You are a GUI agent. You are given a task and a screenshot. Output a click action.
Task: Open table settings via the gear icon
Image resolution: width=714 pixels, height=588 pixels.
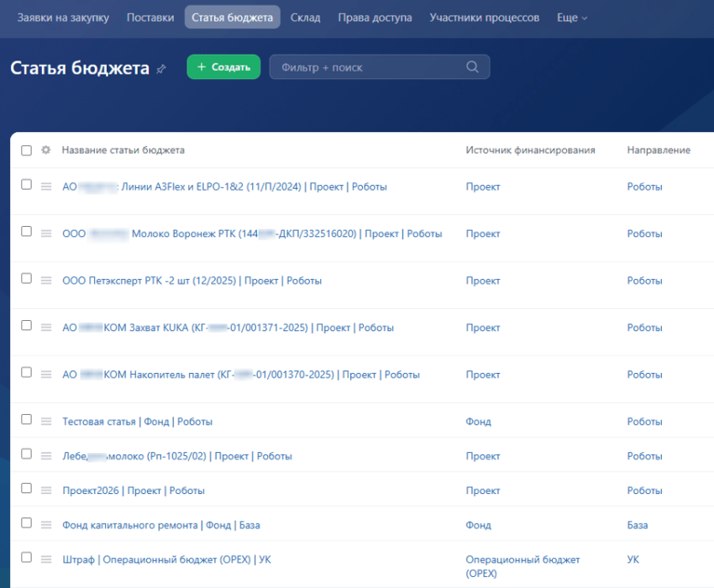(46, 150)
